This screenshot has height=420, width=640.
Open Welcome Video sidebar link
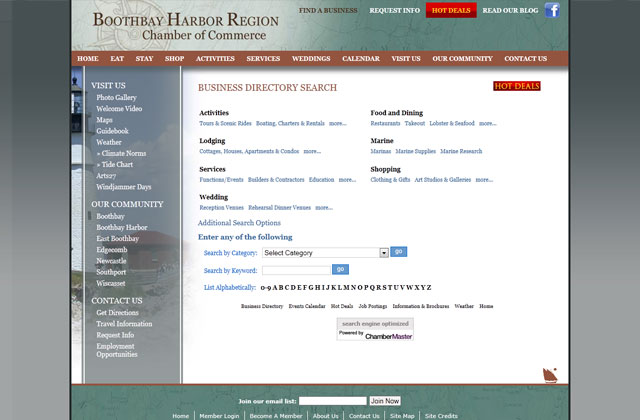(x=119, y=109)
